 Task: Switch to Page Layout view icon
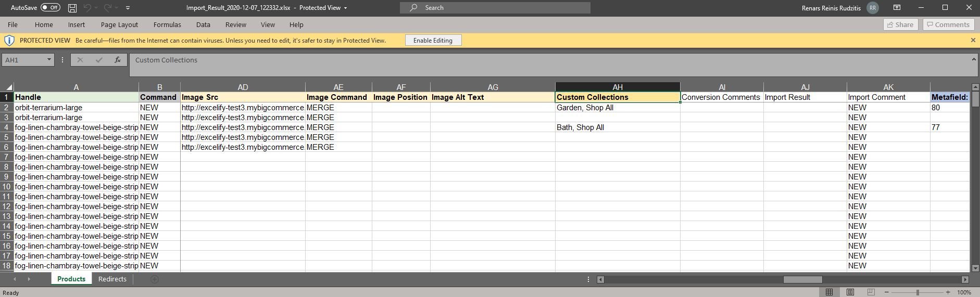pos(850,292)
